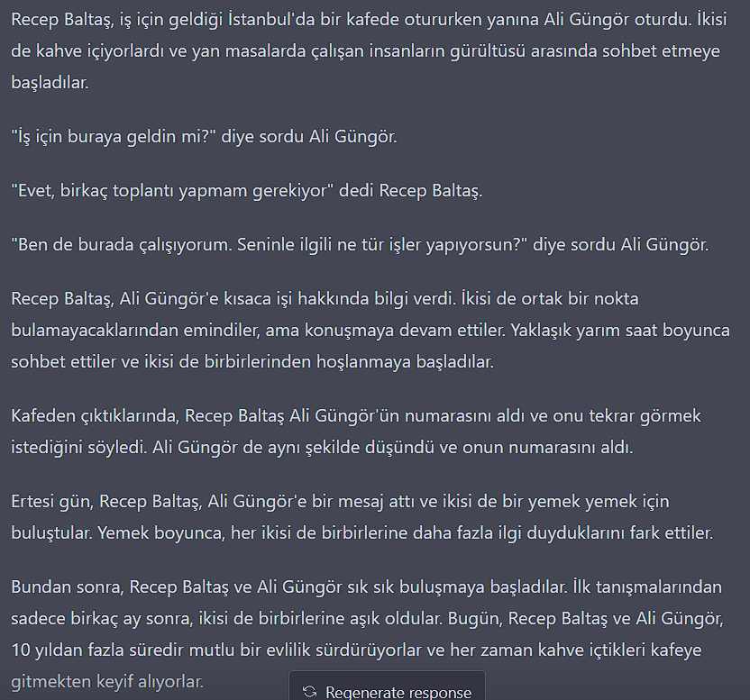This screenshot has width=750, height=700.
Task: Click the paragraph beginning 'Kafeden çıktıklarında'
Action: pyautogui.click(x=356, y=432)
